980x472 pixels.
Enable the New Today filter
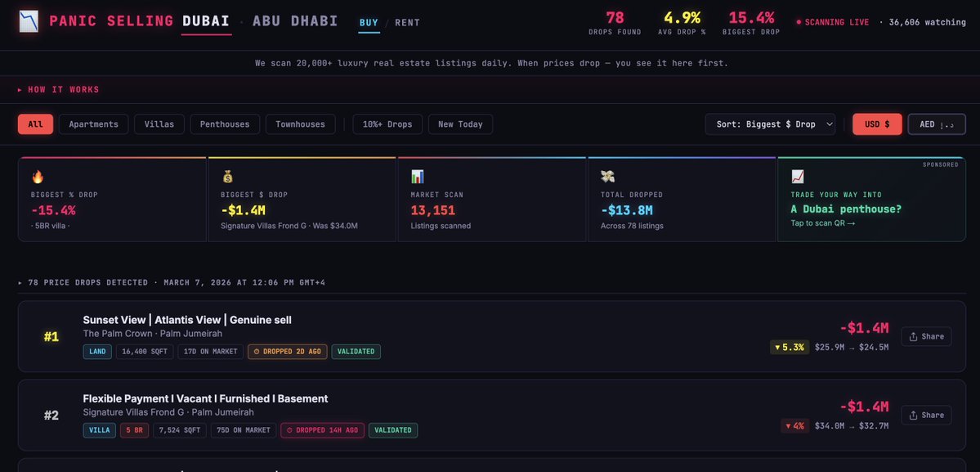tap(461, 124)
